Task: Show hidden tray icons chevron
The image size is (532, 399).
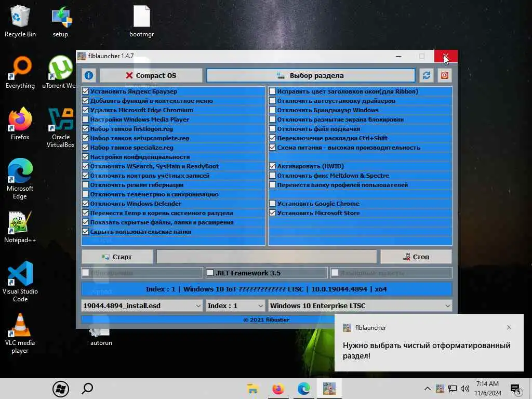Action: click(x=428, y=389)
